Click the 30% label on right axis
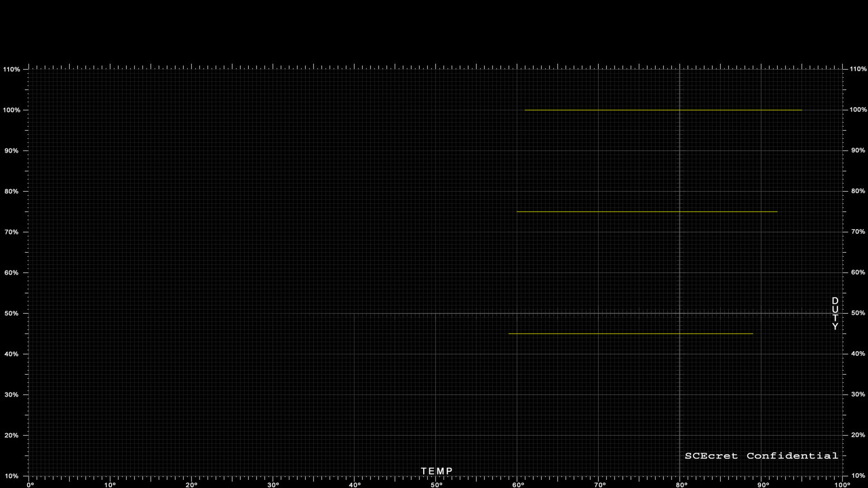 tap(858, 394)
